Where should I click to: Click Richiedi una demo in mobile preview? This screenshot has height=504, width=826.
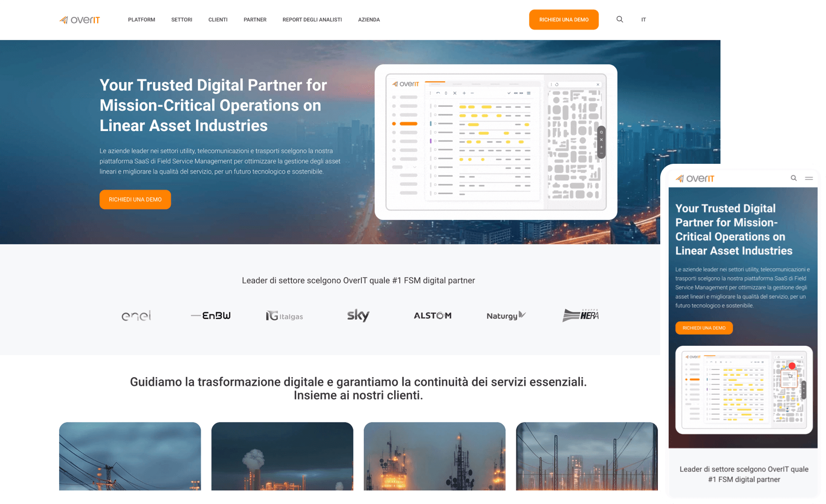point(704,328)
